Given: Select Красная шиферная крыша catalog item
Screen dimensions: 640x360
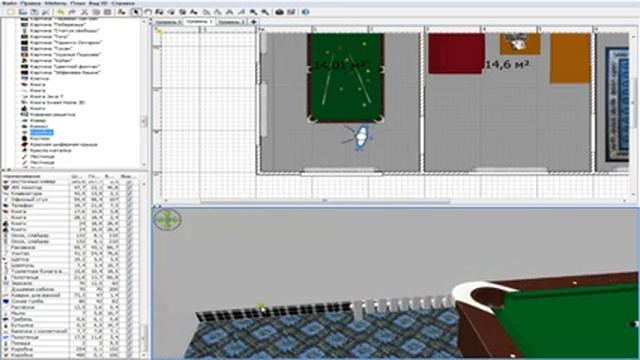Looking at the screenshot, I should coord(63,144).
